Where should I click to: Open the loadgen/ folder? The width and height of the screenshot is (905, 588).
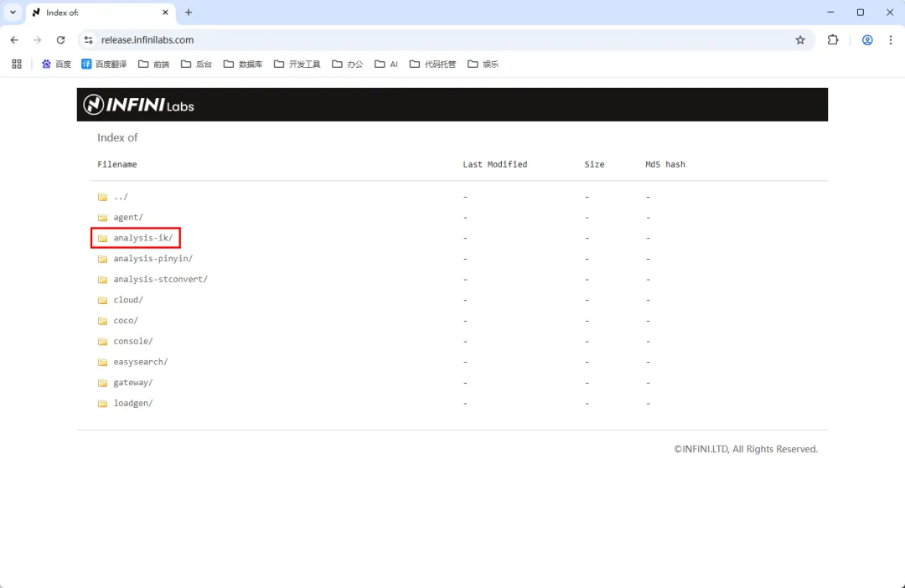(133, 404)
